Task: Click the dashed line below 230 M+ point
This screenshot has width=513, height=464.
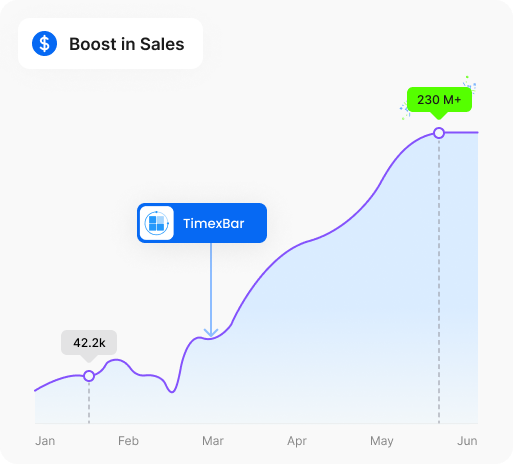Action: click(439, 281)
